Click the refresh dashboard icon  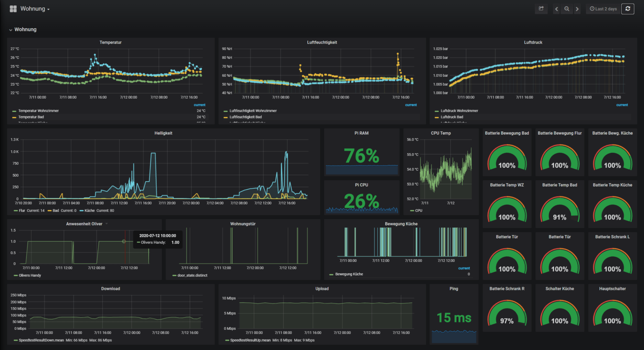pos(628,8)
